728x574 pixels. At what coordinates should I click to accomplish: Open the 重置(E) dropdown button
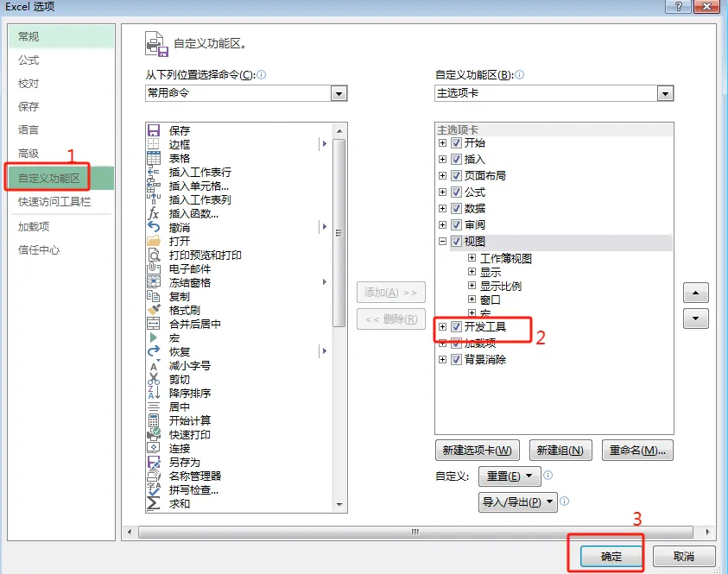(x=510, y=476)
